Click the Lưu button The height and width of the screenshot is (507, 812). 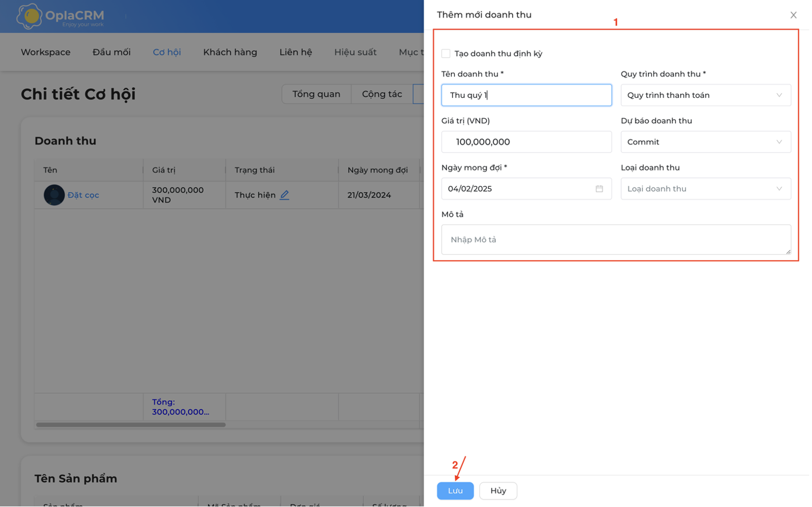coord(455,491)
